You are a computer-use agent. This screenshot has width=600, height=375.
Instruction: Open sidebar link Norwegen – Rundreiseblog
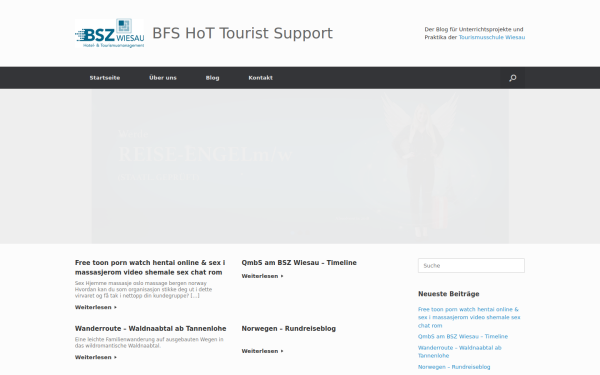[x=454, y=367]
